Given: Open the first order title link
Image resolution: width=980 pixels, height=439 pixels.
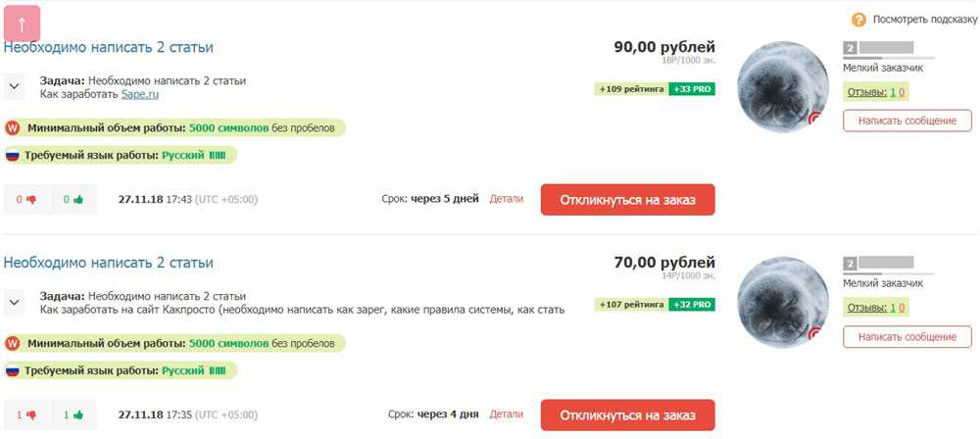Looking at the screenshot, I should pos(108,47).
